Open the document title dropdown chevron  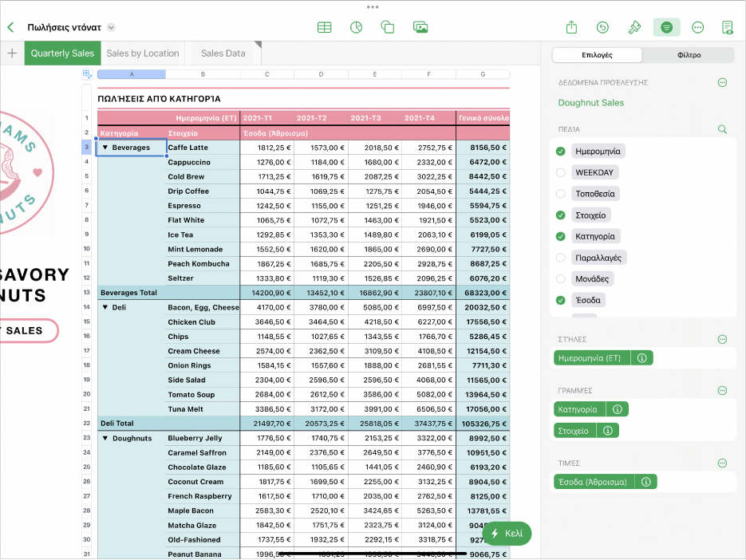point(111,27)
